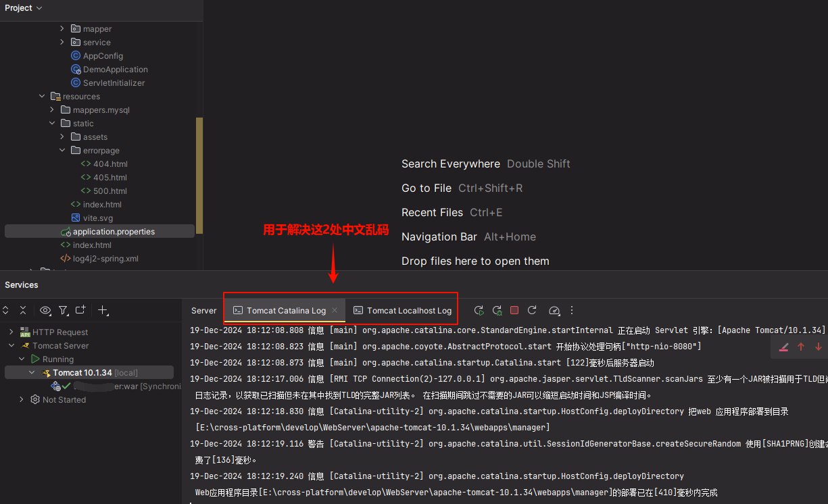
Task: Expand the HTTP Request node
Action: pyautogui.click(x=11, y=332)
